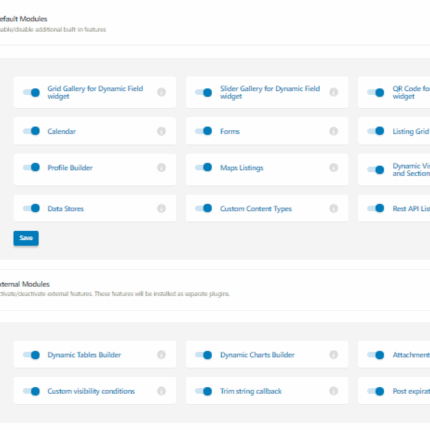The height and width of the screenshot is (430, 430).
Task: Click Maps Listings info icon
Action: click(334, 167)
